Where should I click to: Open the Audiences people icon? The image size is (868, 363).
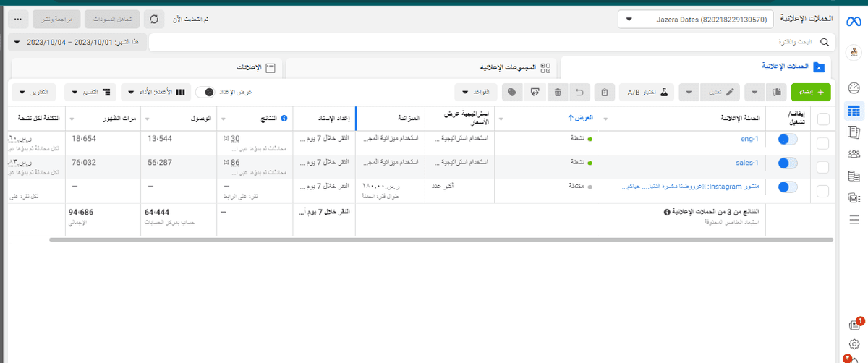854,154
